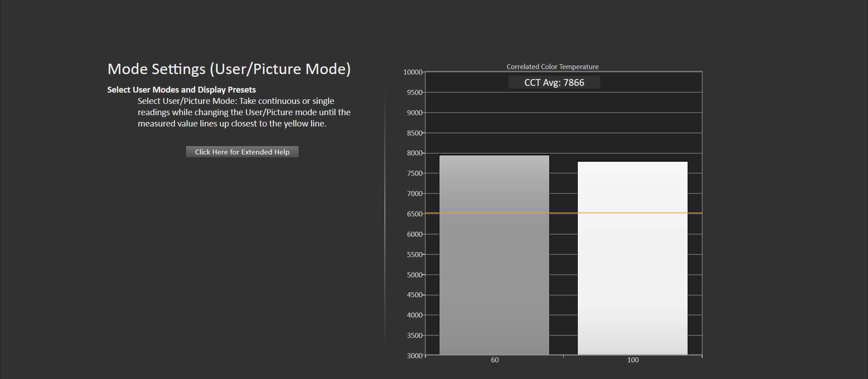868x379 pixels.
Task: Click the Correlated Color Temperature chart title
Action: click(552, 66)
